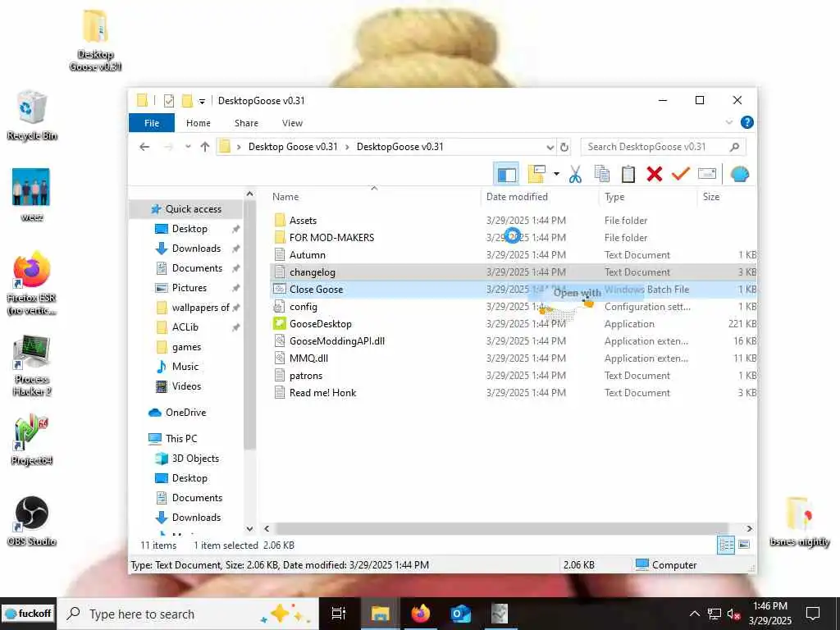Click the horizontal scrollbar in file list
Viewport: 840px width, 630px height.
pos(500,529)
